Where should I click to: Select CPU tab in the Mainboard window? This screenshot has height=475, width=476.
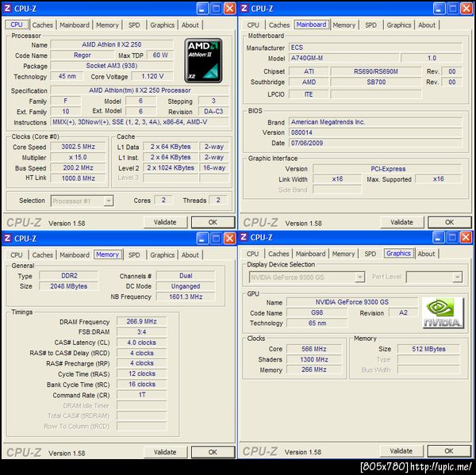[x=253, y=25]
